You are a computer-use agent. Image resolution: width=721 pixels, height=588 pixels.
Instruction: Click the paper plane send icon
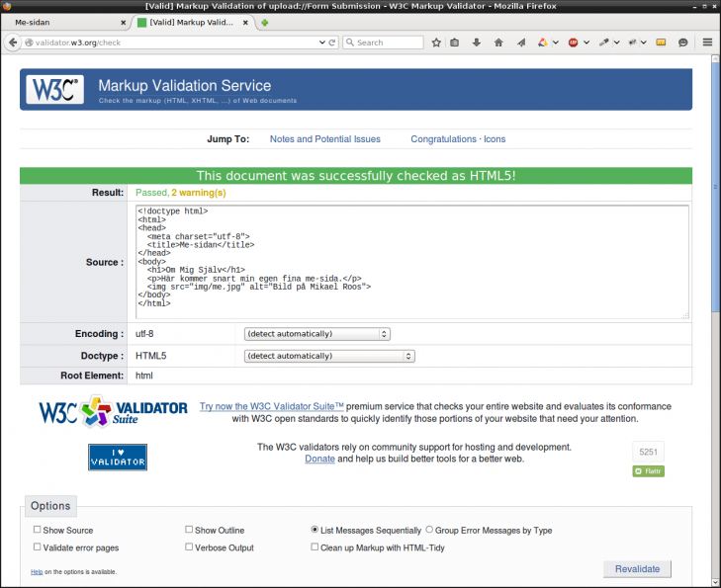(521, 42)
